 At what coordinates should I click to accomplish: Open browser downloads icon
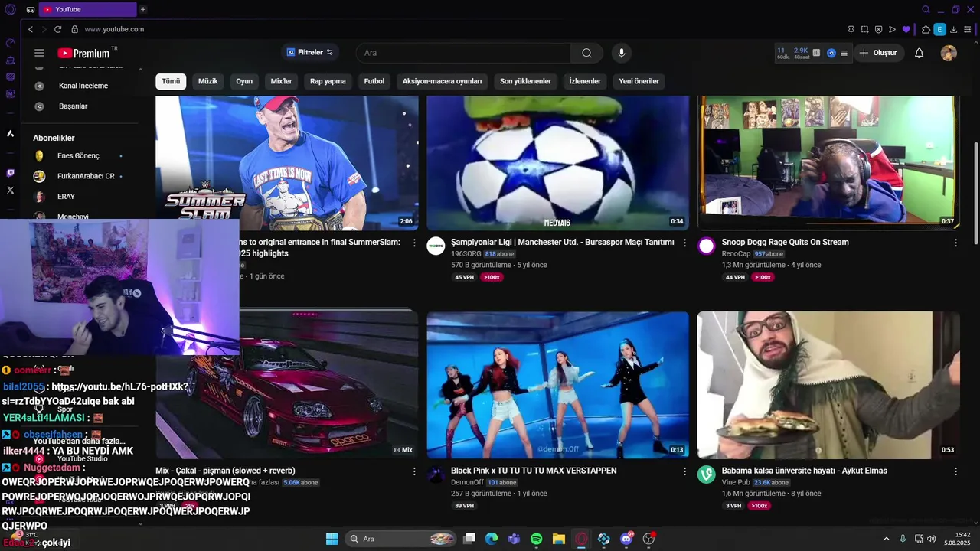point(953,29)
